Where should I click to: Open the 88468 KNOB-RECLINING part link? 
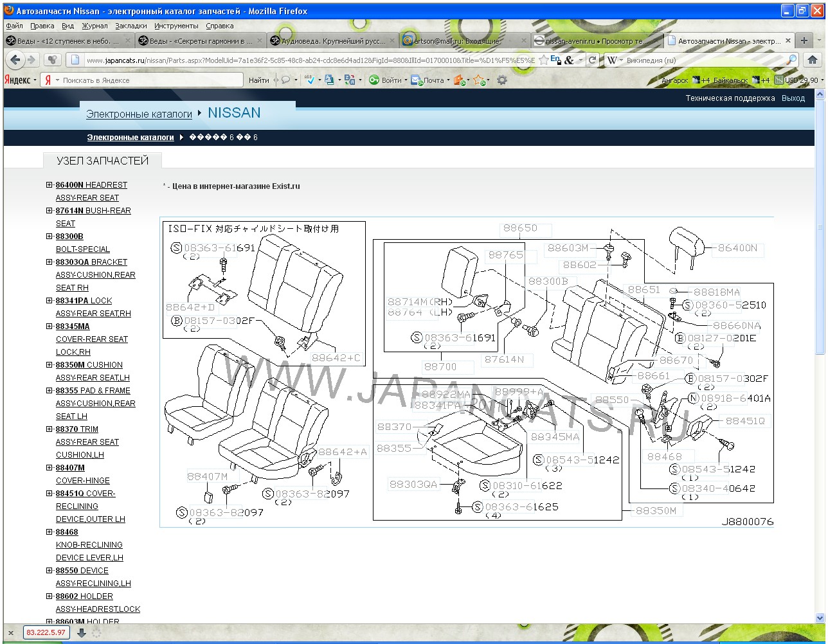tap(89, 544)
